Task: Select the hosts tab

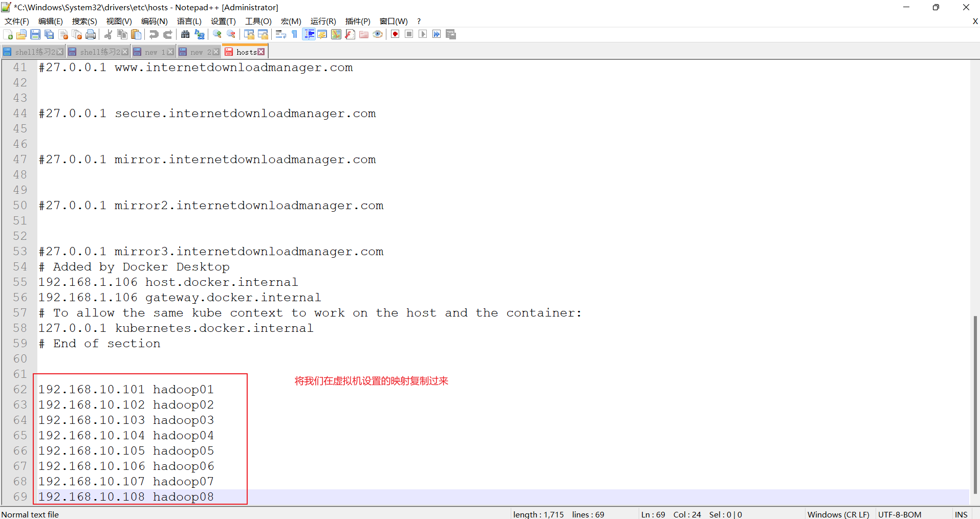Action: (245, 52)
